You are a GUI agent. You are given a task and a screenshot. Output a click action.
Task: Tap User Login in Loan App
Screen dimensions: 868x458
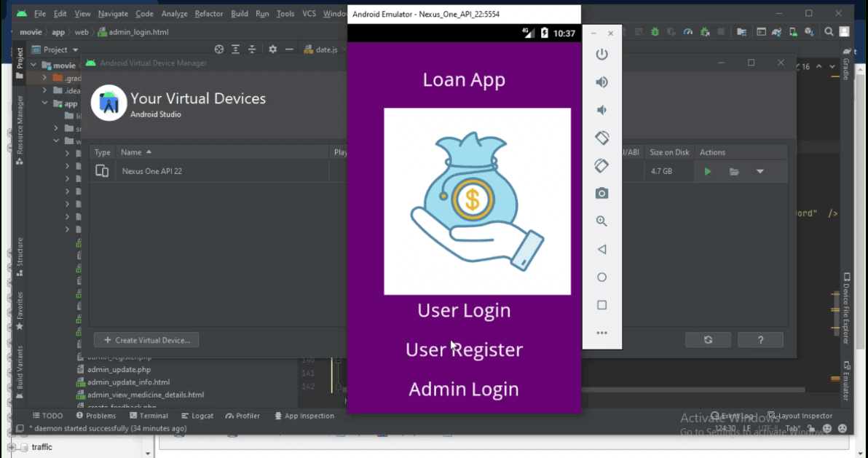tap(464, 310)
